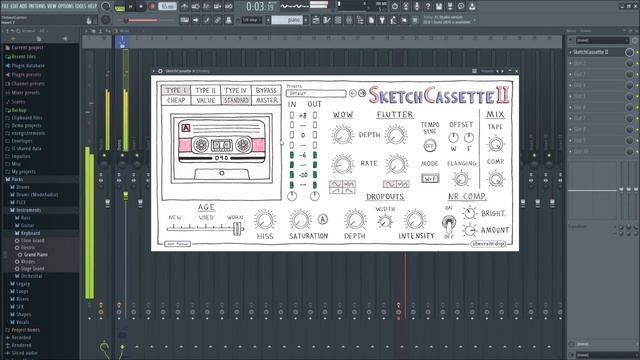Click the Mix TAPE knob
Image resolution: width=640 pixels, height=360 pixels.
[x=496, y=144]
